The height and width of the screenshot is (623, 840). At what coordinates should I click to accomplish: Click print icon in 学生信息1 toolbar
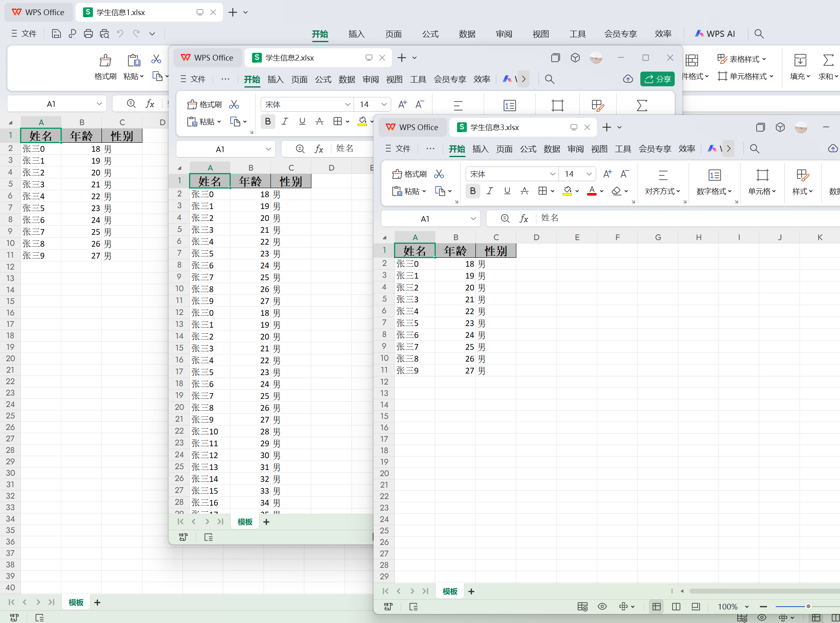pos(88,34)
